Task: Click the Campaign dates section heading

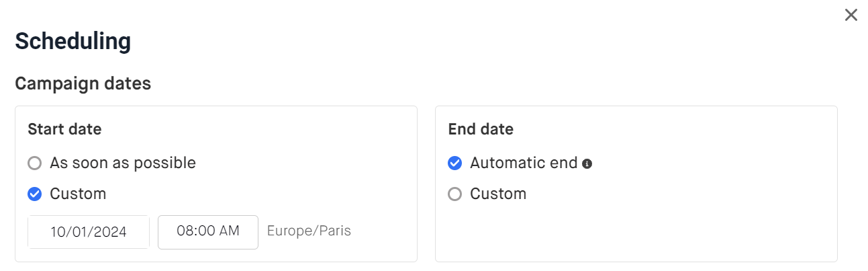Action: [83, 83]
